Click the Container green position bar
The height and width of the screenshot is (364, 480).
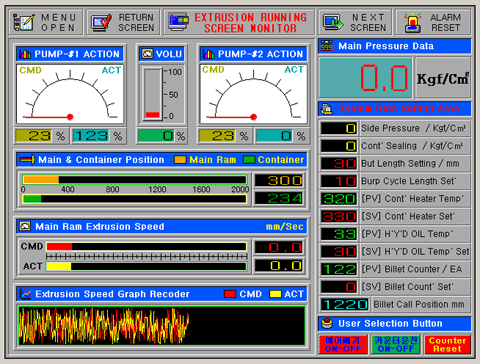coord(135,199)
